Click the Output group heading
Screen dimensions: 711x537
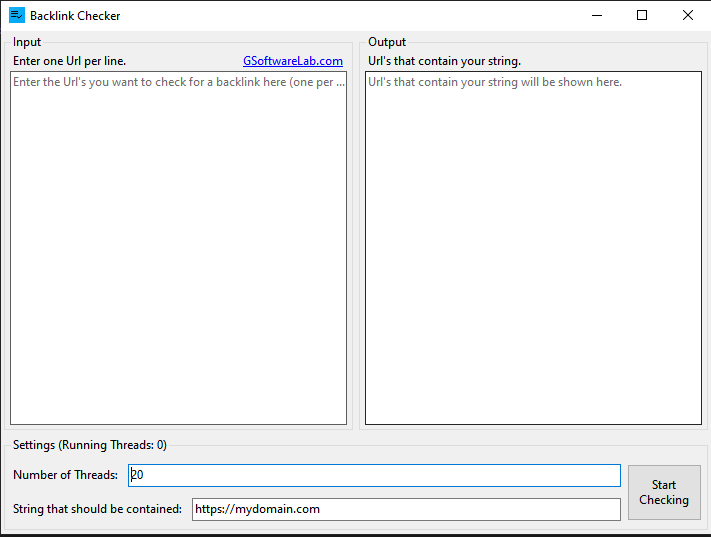387,42
